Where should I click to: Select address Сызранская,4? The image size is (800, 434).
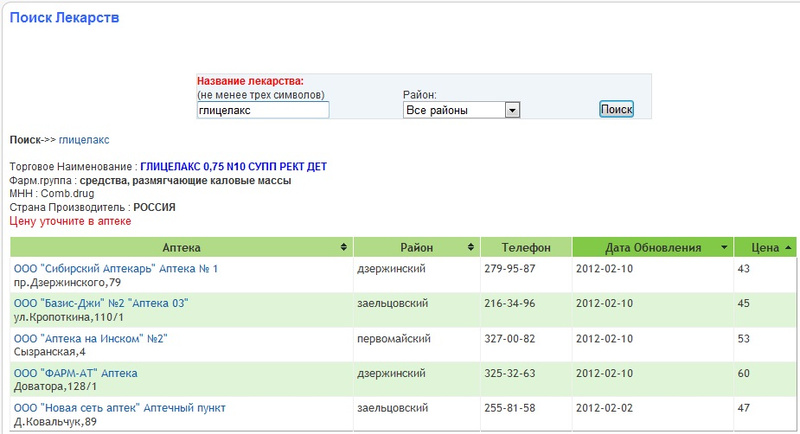coord(49,352)
